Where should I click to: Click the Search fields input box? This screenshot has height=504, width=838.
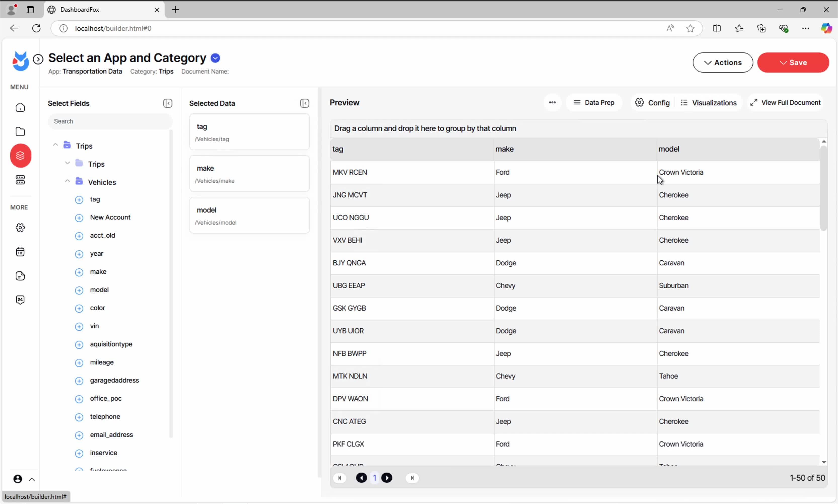[110, 121]
